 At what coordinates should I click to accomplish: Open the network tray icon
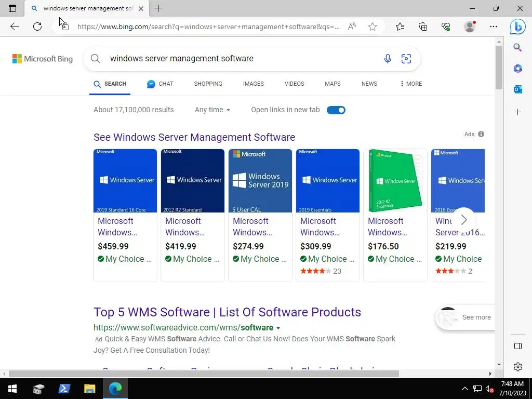[477, 389]
